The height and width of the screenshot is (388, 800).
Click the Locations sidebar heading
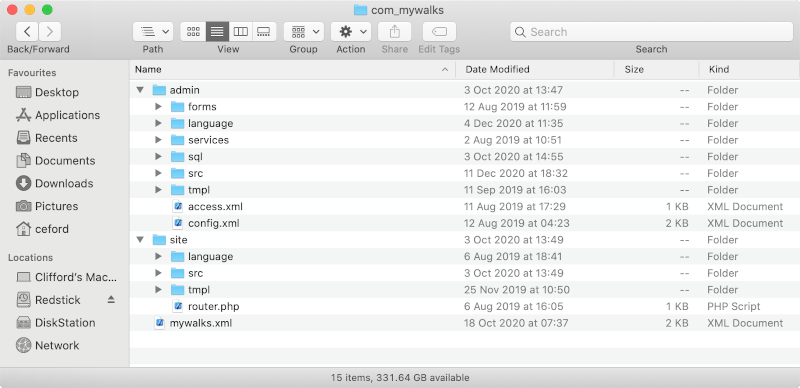click(x=31, y=258)
